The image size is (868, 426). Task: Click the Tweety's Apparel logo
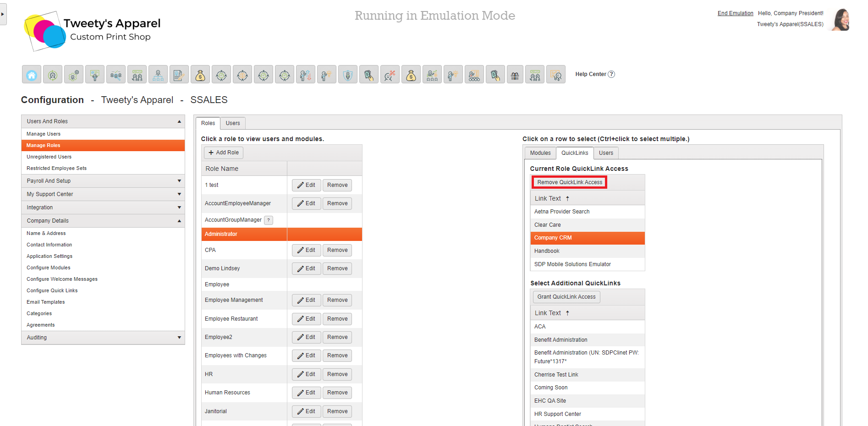click(93, 31)
